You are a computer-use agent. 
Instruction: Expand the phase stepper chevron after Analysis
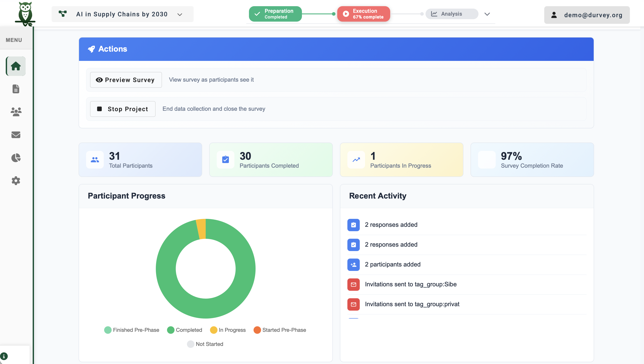pos(487,14)
